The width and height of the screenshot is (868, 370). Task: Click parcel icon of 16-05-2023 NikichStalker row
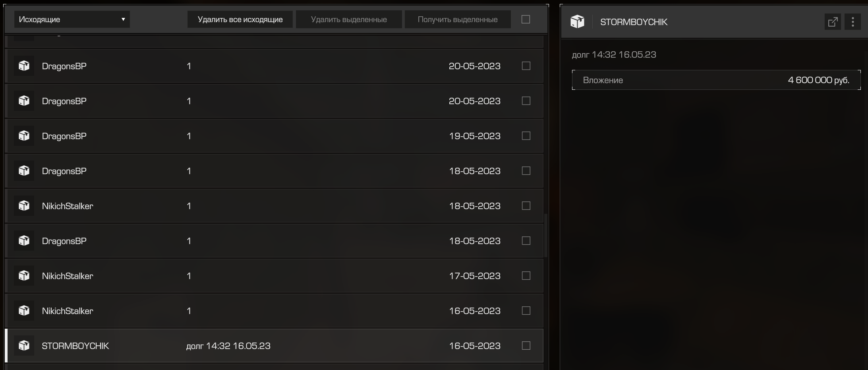24,310
